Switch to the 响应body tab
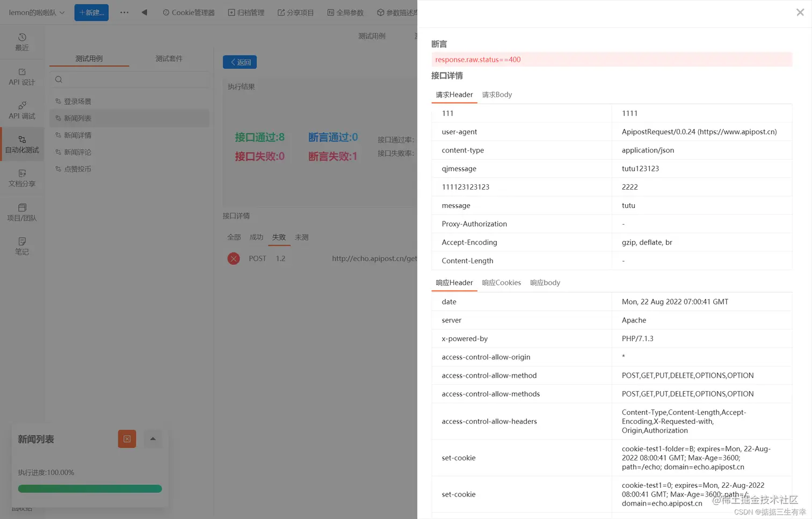Image resolution: width=812 pixels, height=519 pixels. 545,283
